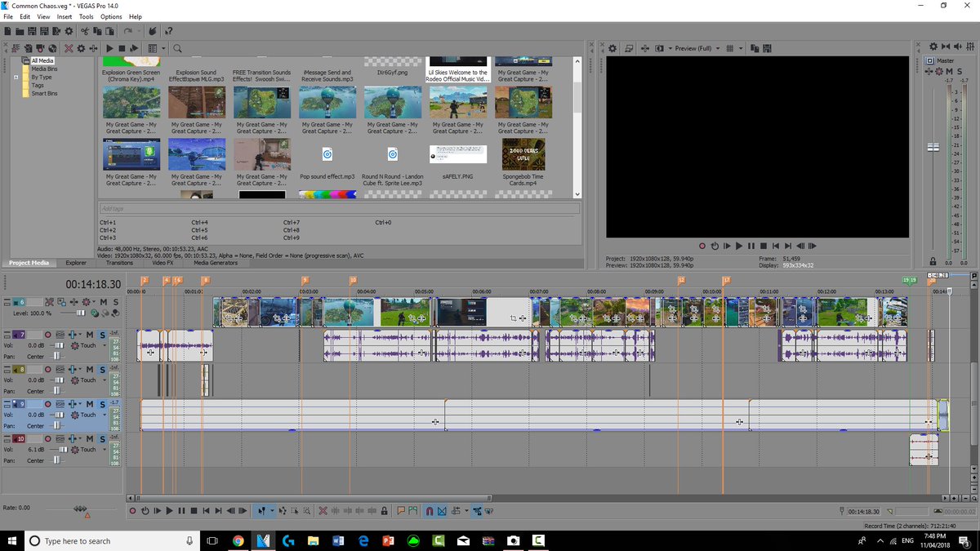This screenshot has height=551, width=980.
Task: Open the What's This help icon
Action: (x=168, y=31)
